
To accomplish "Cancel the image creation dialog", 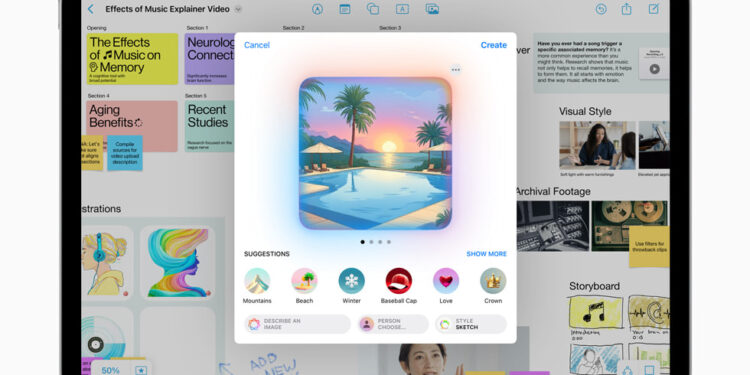I will [257, 45].
